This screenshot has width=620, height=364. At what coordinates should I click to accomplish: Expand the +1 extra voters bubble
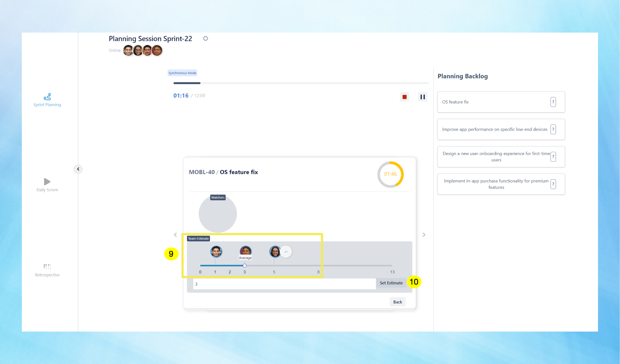tap(286, 252)
